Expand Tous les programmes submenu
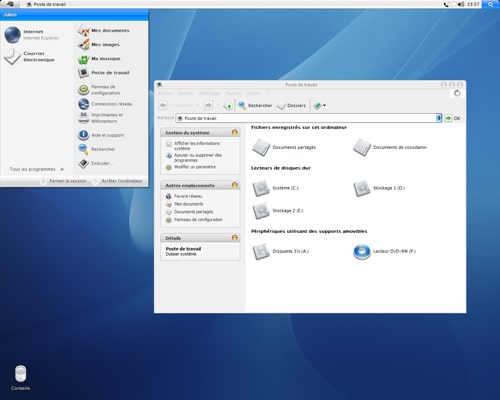 point(37,169)
